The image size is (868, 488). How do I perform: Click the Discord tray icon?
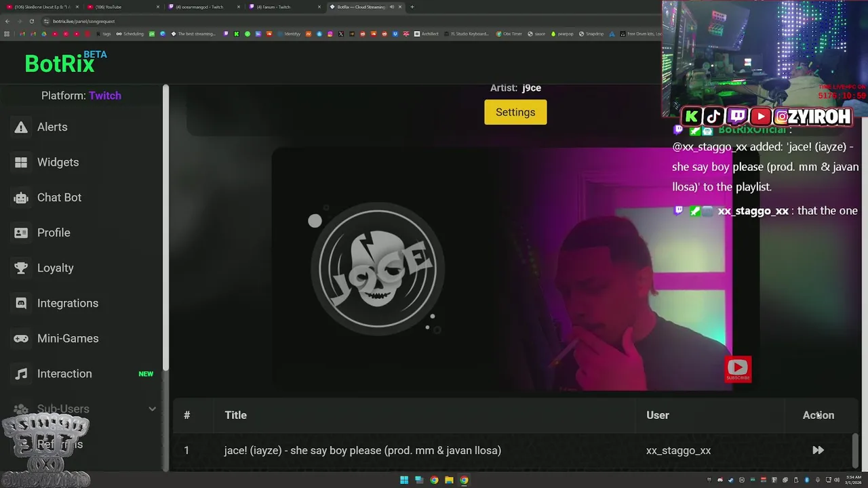click(x=720, y=480)
